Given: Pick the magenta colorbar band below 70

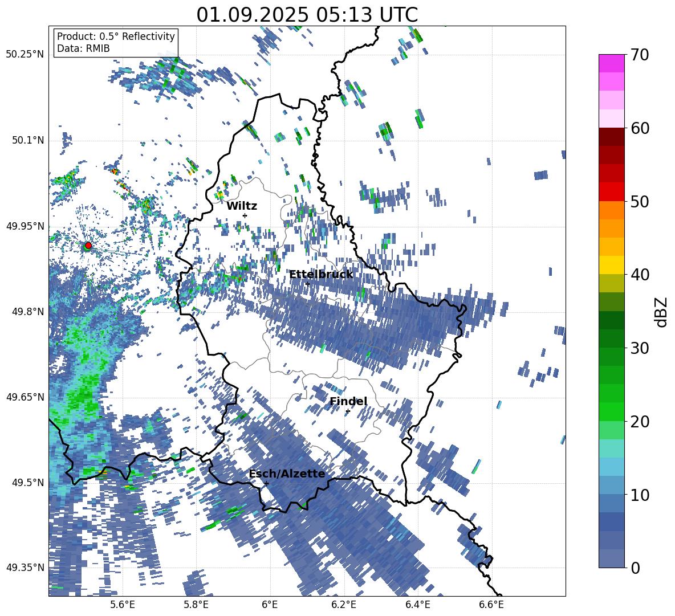Looking at the screenshot, I should point(611,63).
